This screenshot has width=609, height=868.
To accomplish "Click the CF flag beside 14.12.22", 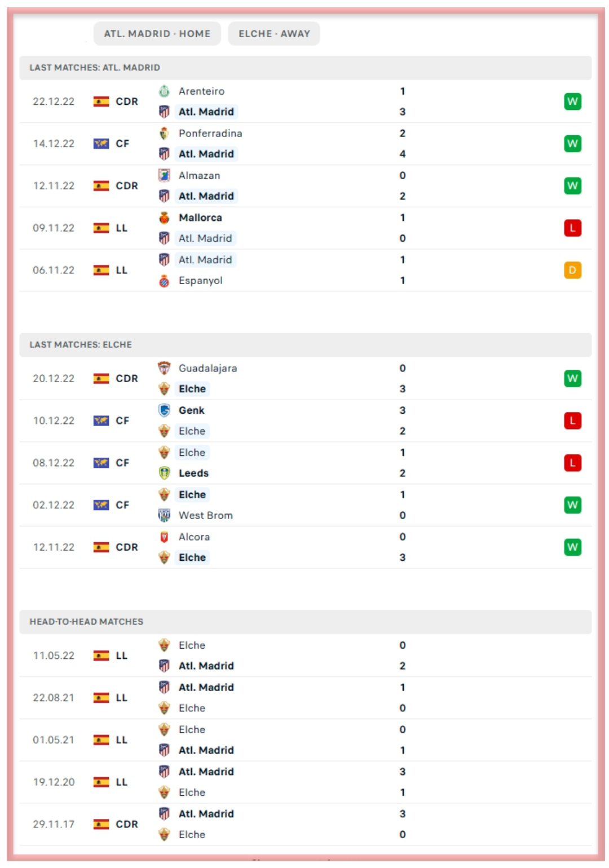I will coord(101,144).
